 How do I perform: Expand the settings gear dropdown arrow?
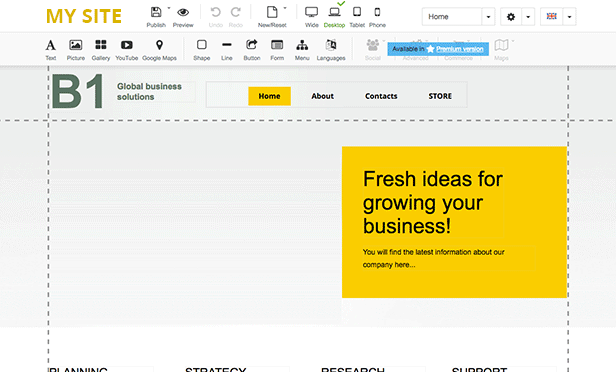[x=528, y=17]
